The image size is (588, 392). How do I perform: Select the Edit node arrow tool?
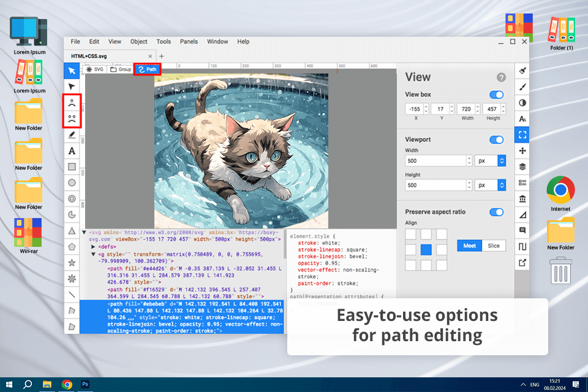click(x=72, y=86)
